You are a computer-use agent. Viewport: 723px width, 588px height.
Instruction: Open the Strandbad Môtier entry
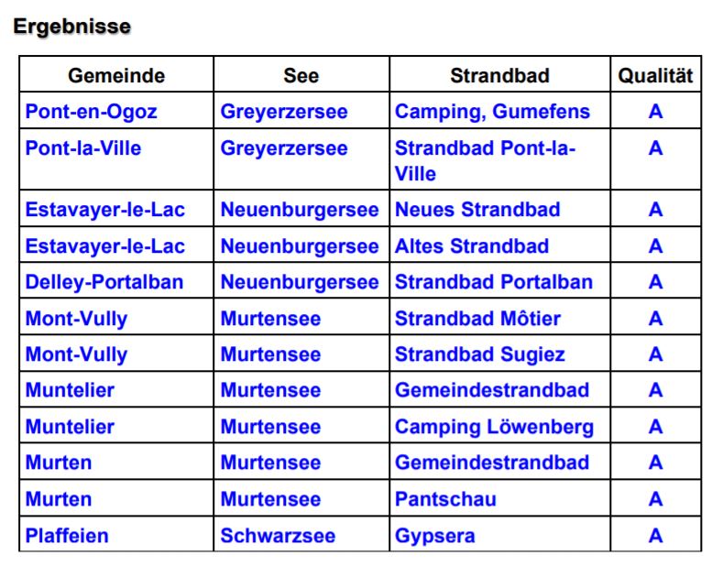pos(477,319)
